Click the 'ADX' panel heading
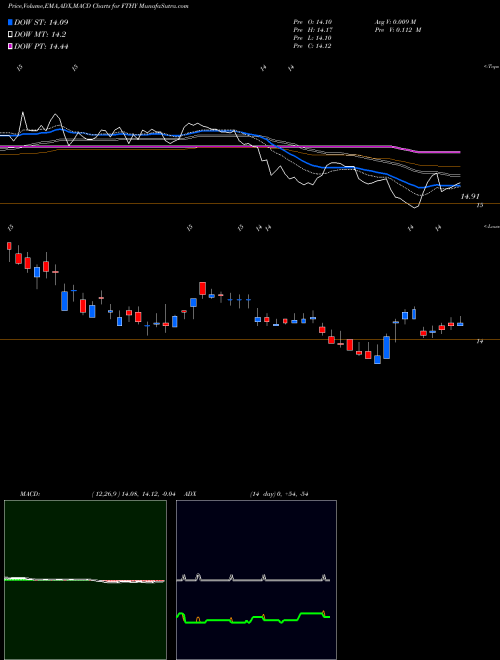Image resolution: width=500 pixels, height=660 pixels. (x=190, y=494)
